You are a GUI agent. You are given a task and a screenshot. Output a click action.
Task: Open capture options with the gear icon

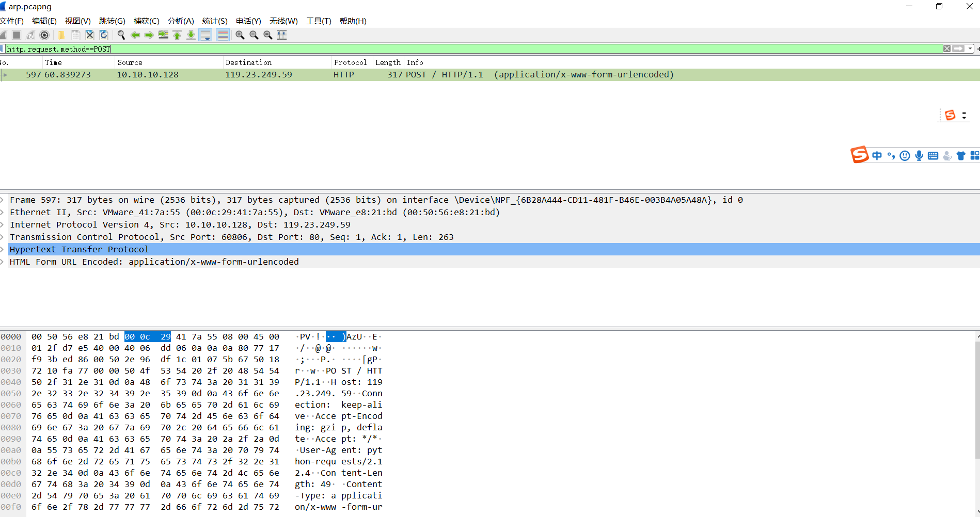44,35
